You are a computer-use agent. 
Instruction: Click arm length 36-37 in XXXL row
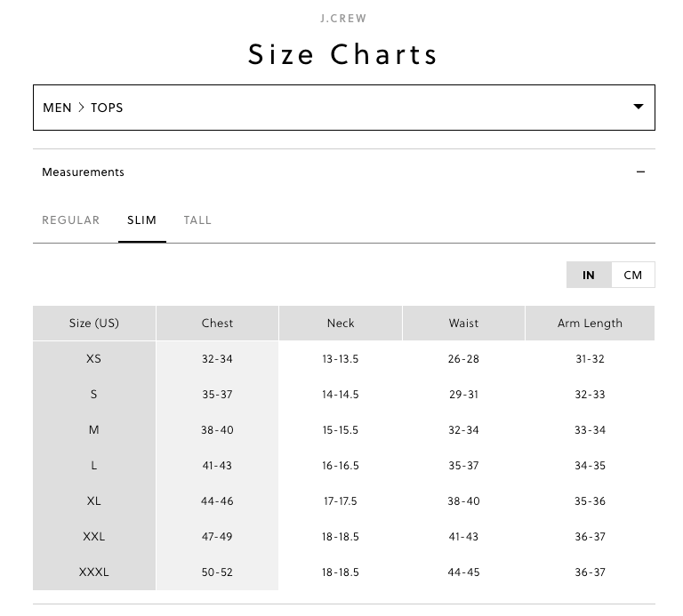(x=590, y=572)
